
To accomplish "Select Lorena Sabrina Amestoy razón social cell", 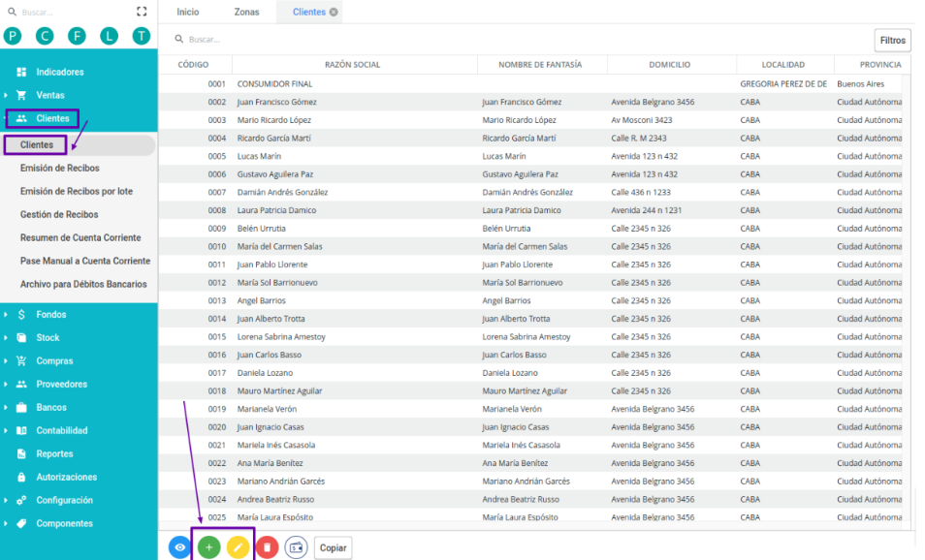I will click(x=281, y=336).
